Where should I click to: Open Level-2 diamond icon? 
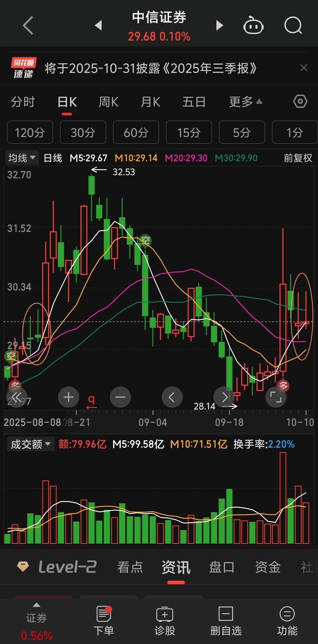pos(23,566)
